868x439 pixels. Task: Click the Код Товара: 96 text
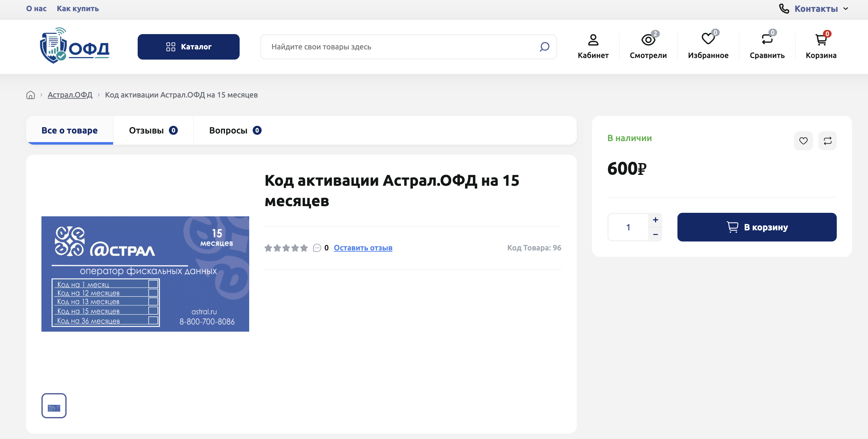tap(534, 248)
